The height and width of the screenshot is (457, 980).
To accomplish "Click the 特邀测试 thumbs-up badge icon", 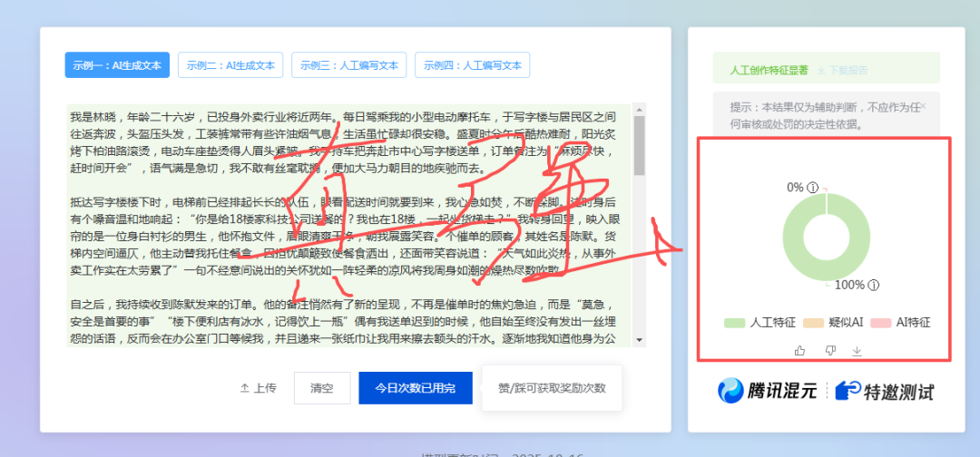I will [848, 391].
